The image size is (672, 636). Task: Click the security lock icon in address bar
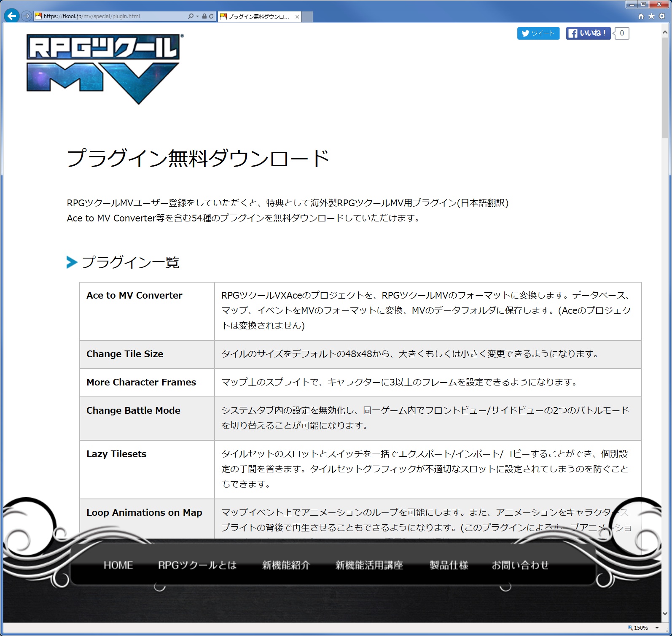(204, 16)
